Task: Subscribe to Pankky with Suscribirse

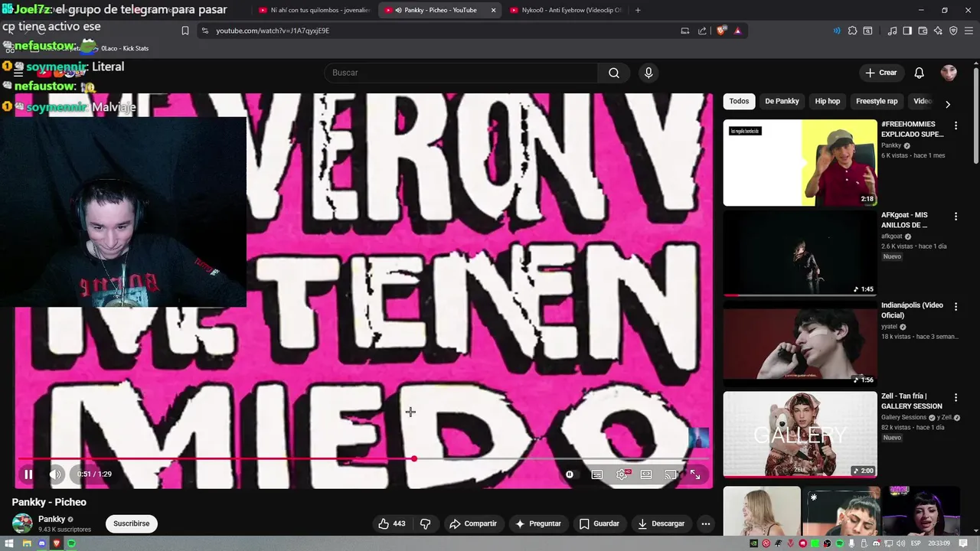Action: click(132, 523)
